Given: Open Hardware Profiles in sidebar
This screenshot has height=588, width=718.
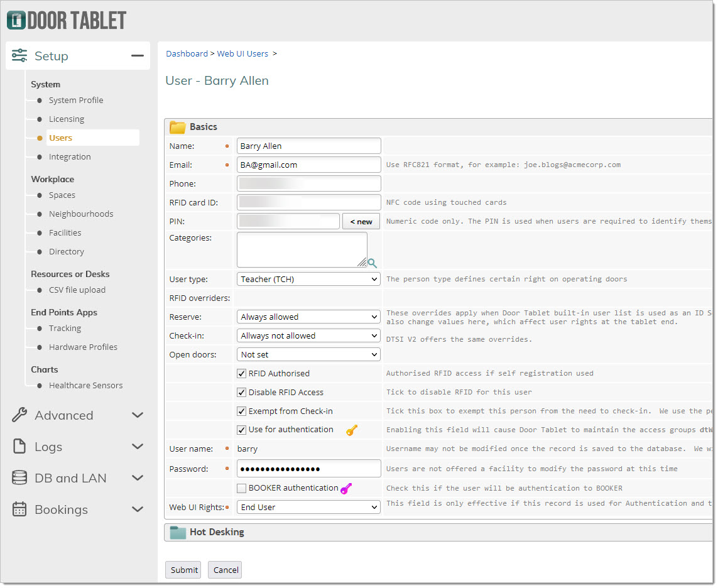Looking at the screenshot, I should pos(83,347).
